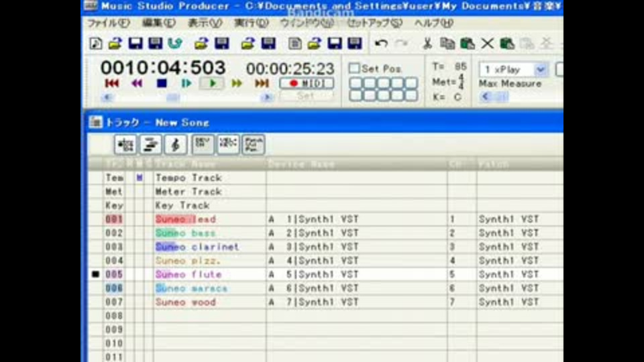Open the 実行(D) menu
Viewport: 644px width, 362px height.
click(252, 23)
